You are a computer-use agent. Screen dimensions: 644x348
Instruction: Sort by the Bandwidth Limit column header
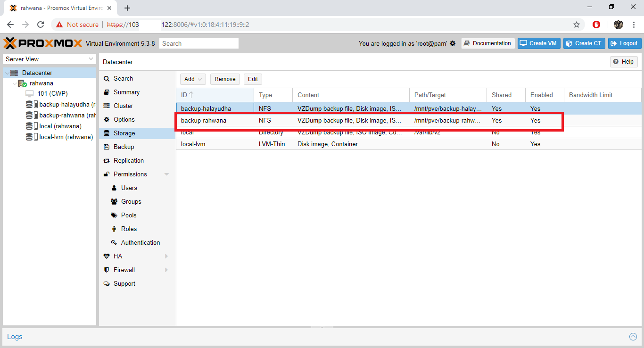click(x=603, y=95)
